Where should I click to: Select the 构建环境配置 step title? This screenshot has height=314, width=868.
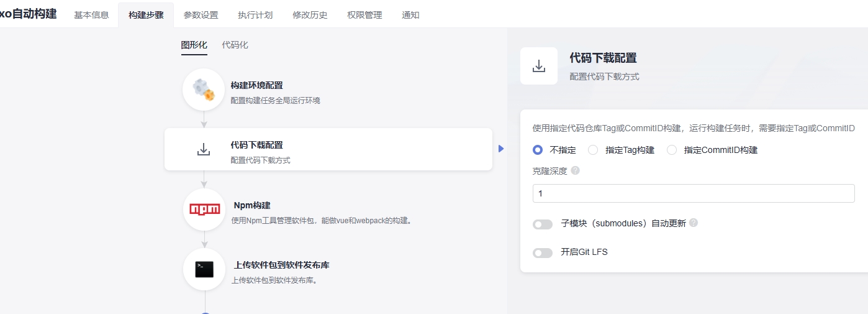pos(256,85)
